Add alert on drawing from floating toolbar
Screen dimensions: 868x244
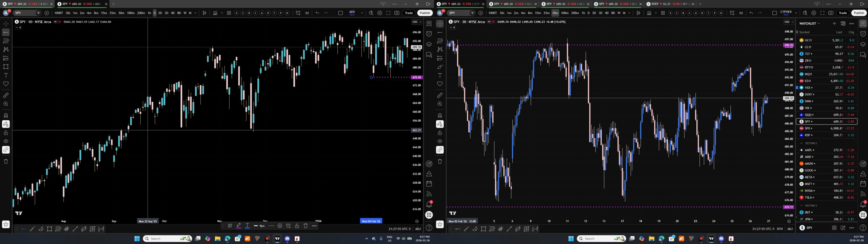[288, 226]
